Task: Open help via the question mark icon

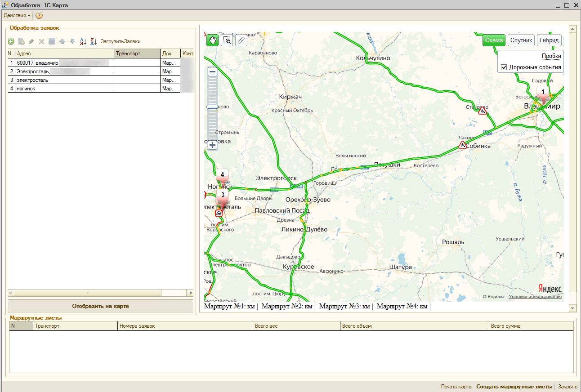Action: pyautogui.click(x=39, y=16)
